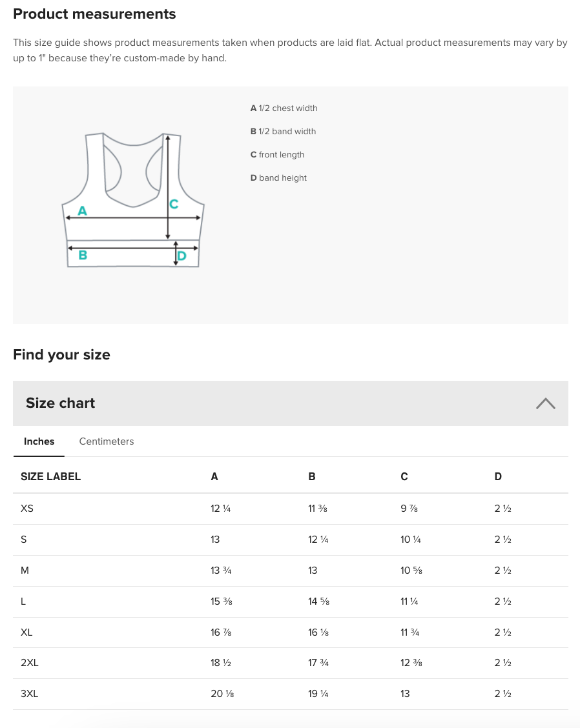
Task: Click measurement label B on the diagram
Action: (82, 256)
